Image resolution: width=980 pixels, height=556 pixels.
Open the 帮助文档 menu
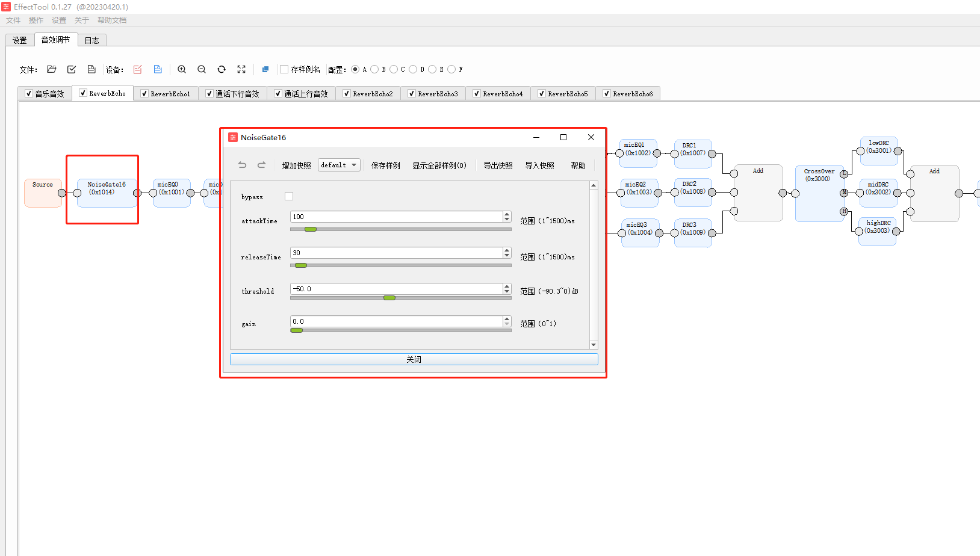pos(112,20)
